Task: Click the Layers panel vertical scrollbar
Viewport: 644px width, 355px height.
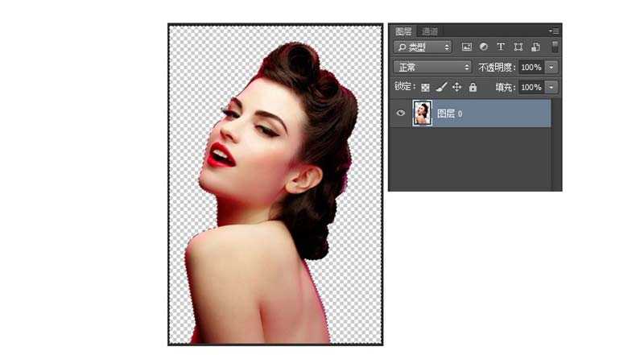Action: coord(556,144)
